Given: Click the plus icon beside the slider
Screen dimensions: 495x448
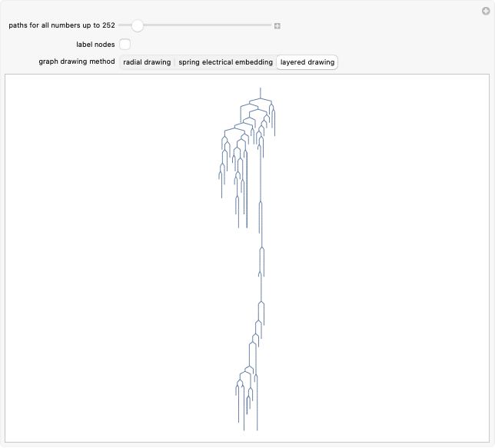Looking at the screenshot, I should pos(277,26).
